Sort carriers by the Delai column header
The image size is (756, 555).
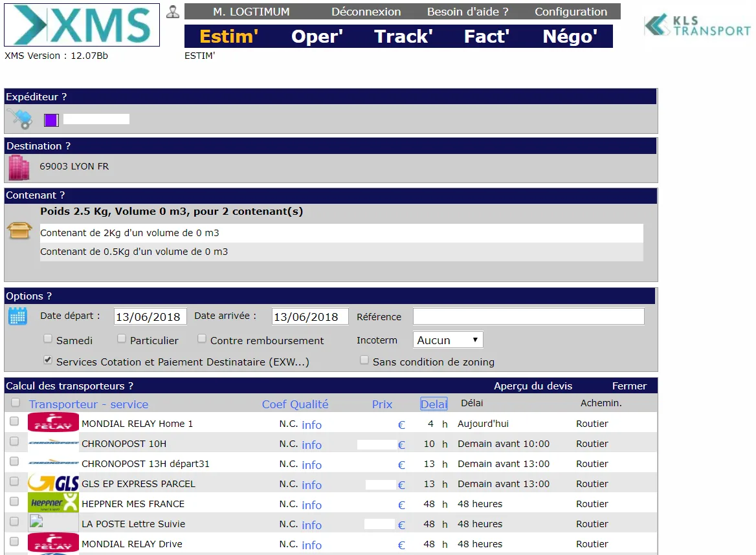point(434,404)
